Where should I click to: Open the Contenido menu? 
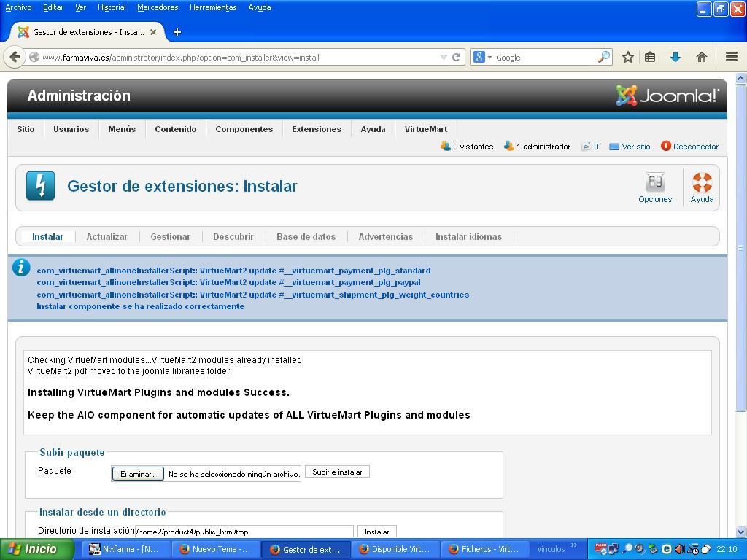175,129
